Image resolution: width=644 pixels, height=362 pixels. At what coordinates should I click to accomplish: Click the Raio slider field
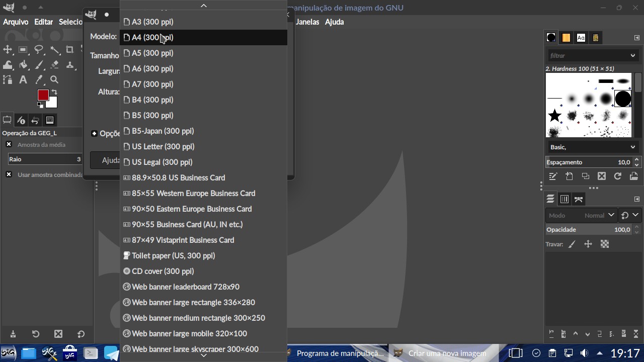click(x=45, y=159)
